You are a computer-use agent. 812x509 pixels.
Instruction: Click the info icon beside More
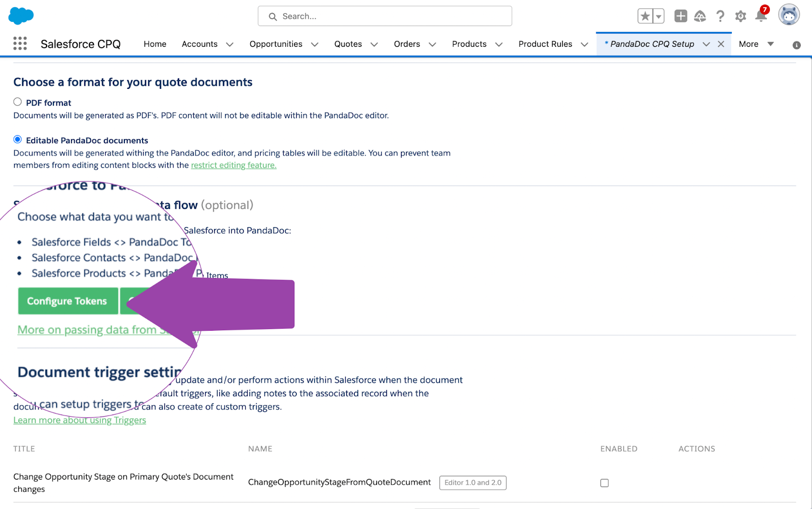click(797, 45)
